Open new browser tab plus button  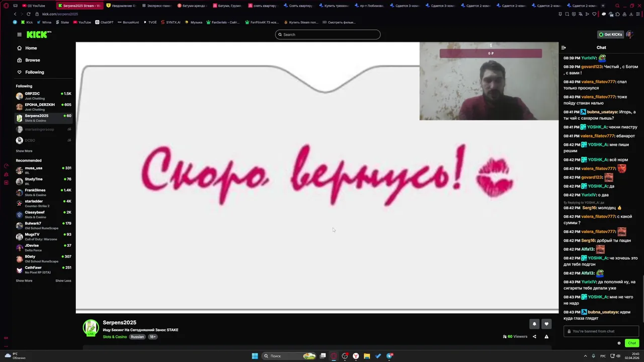click(x=603, y=6)
